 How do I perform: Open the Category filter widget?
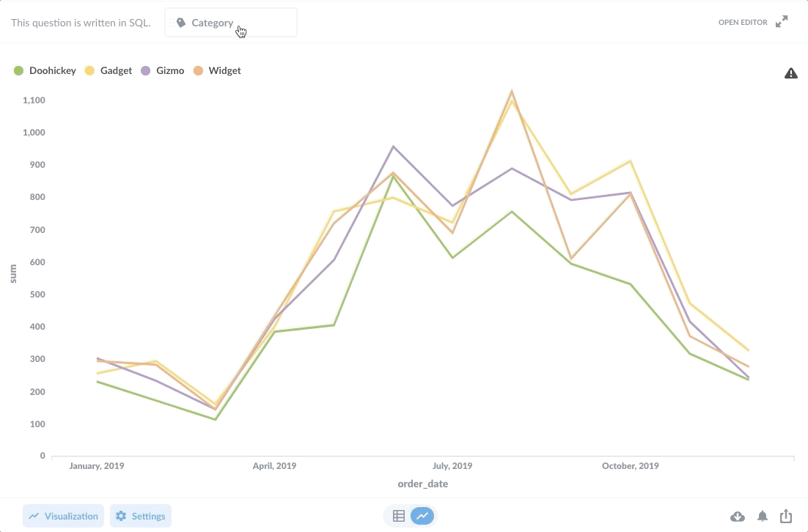point(230,23)
